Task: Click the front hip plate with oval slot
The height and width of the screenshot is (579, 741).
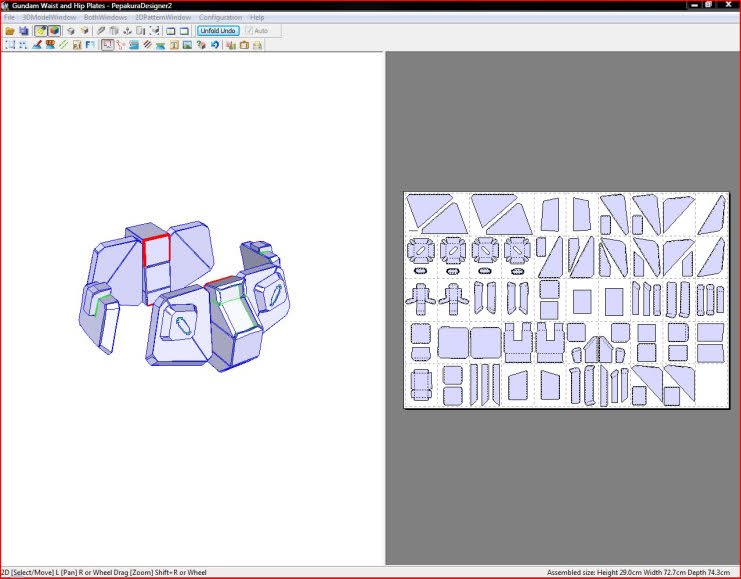Action: [181, 326]
